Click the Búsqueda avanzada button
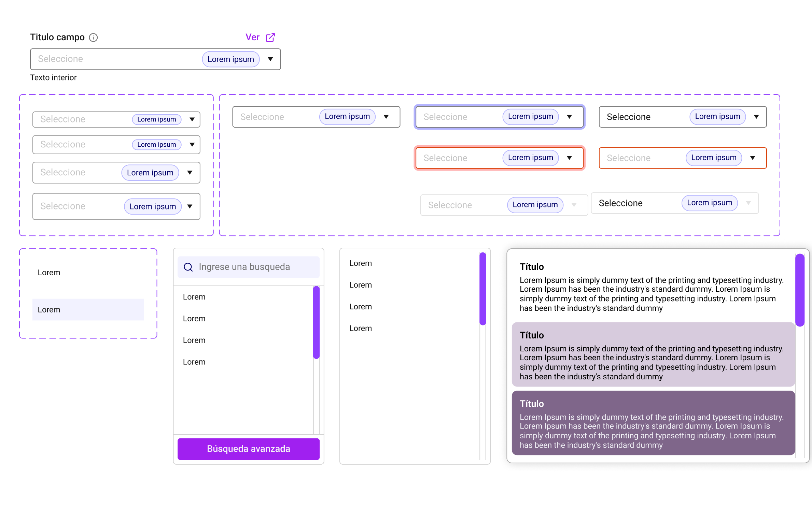The height and width of the screenshot is (509, 812). click(x=249, y=449)
